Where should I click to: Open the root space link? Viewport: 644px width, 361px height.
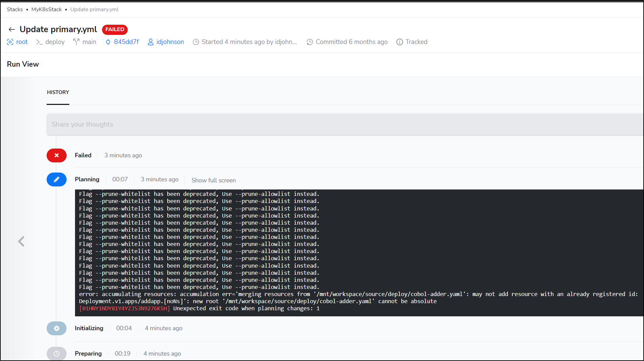(x=22, y=42)
